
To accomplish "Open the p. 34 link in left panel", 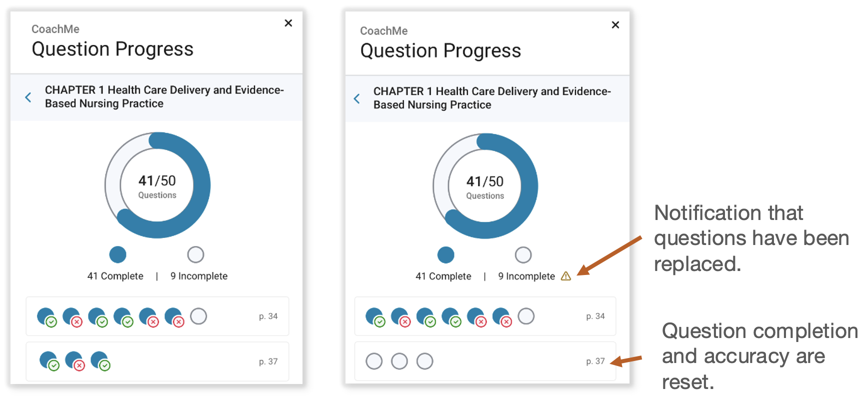I will [268, 316].
